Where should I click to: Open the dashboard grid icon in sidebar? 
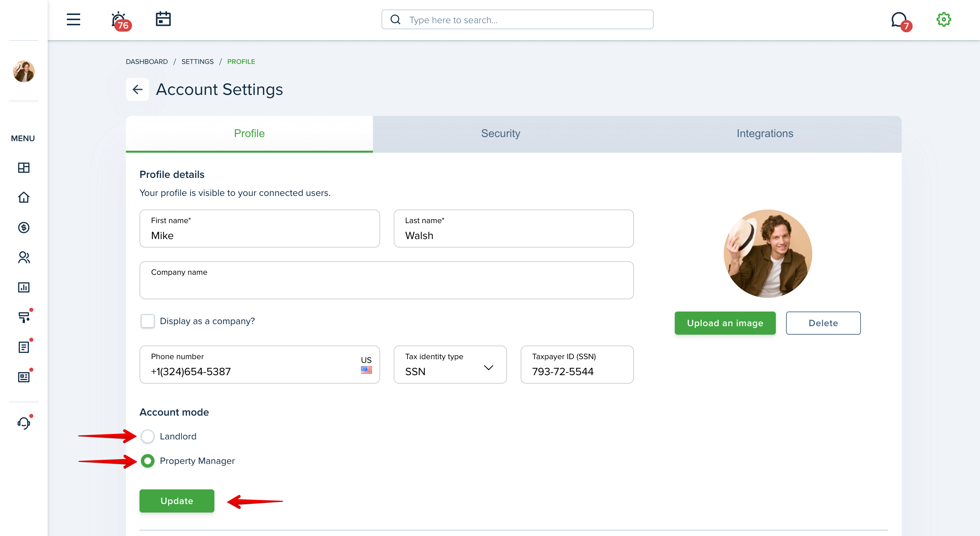tap(23, 168)
